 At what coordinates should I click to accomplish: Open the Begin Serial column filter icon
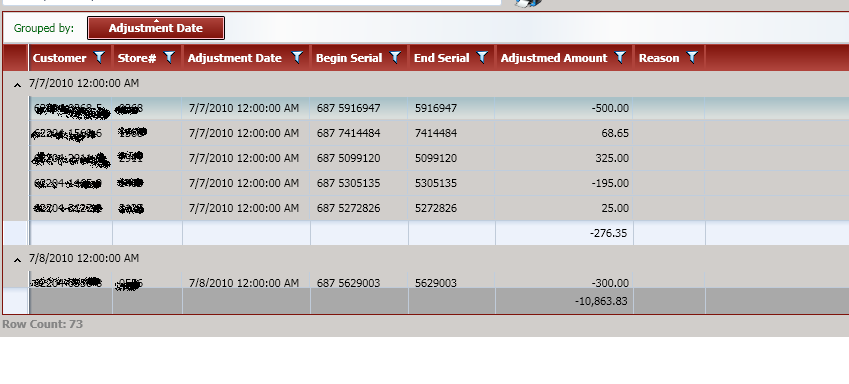pos(395,57)
